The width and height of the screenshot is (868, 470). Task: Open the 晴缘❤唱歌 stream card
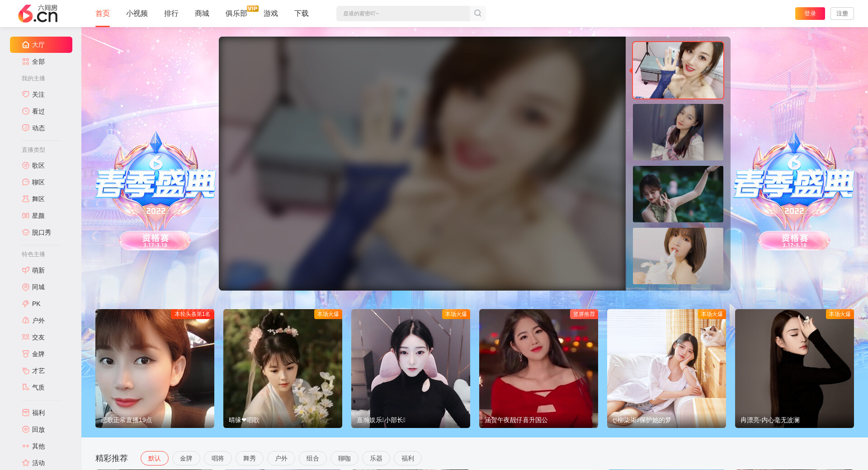[x=283, y=368]
